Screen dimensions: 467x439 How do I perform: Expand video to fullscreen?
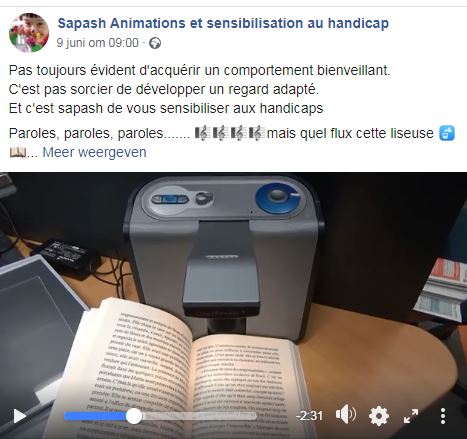tap(411, 416)
